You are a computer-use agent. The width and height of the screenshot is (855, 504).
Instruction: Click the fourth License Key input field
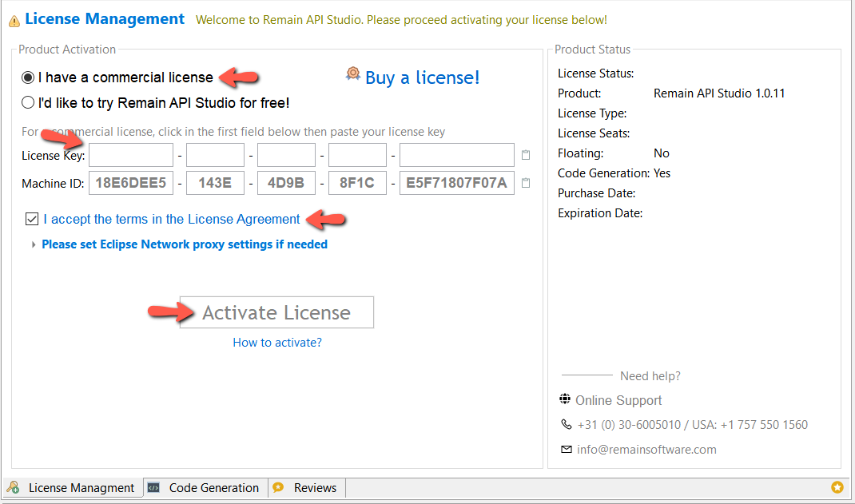click(x=357, y=155)
